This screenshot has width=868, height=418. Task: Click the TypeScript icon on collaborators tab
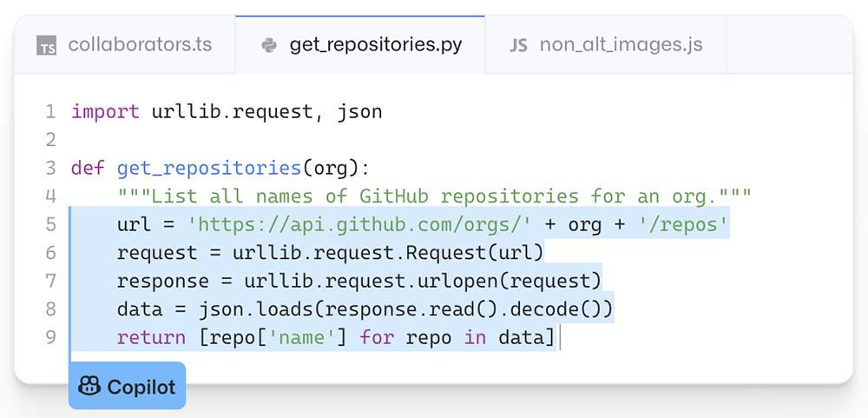coord(47,46)
